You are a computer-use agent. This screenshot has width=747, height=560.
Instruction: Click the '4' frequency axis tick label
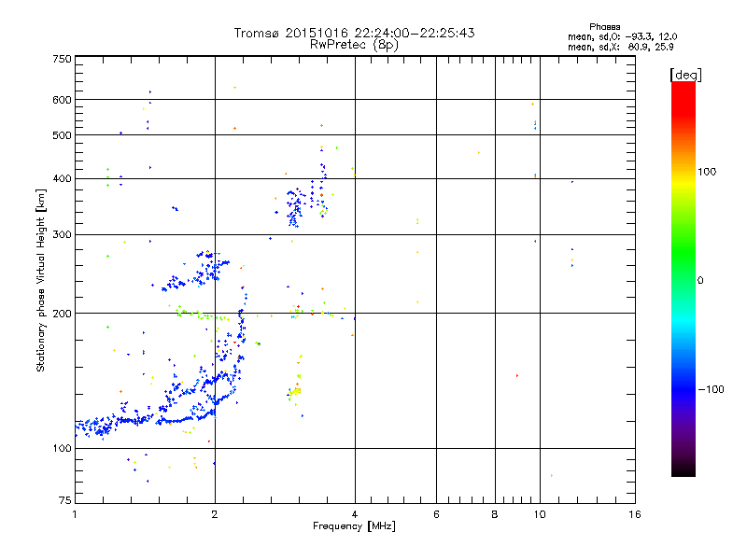tap(355, 514)
